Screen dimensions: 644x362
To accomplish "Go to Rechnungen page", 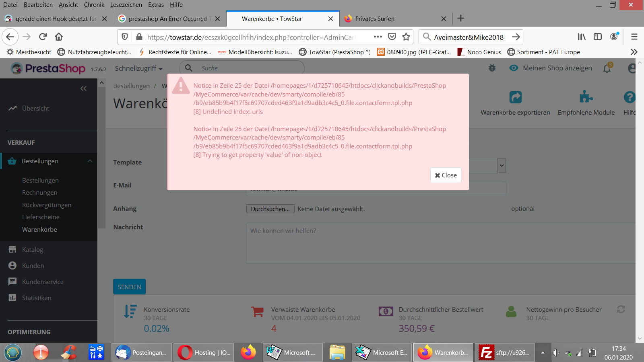I will pyautogui.click(x=39, y=193).
